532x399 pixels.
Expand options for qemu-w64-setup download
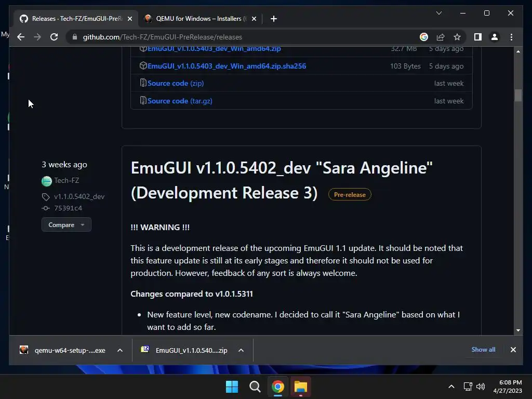(120, 350)
